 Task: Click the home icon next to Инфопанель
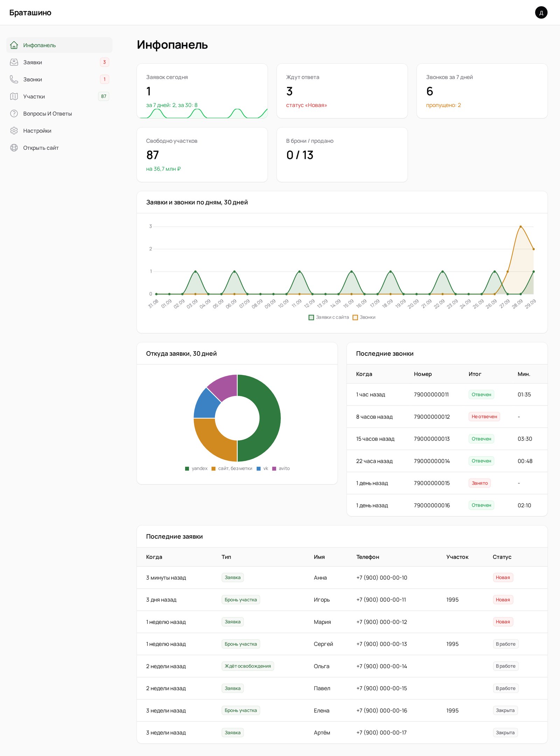[14, 45]
